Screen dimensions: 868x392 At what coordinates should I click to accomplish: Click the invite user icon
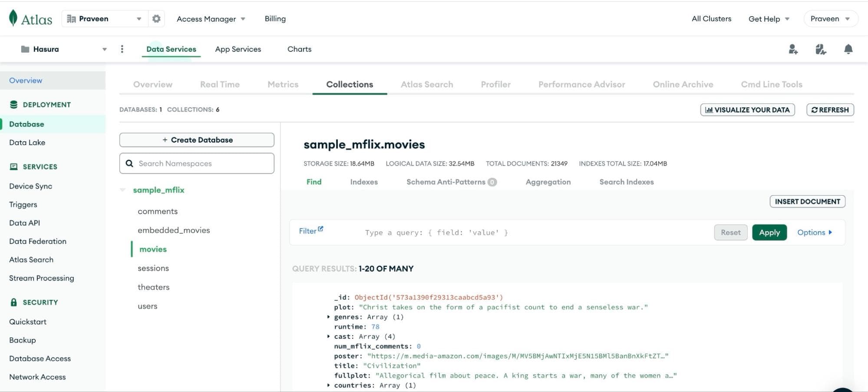tap(793, 49)
